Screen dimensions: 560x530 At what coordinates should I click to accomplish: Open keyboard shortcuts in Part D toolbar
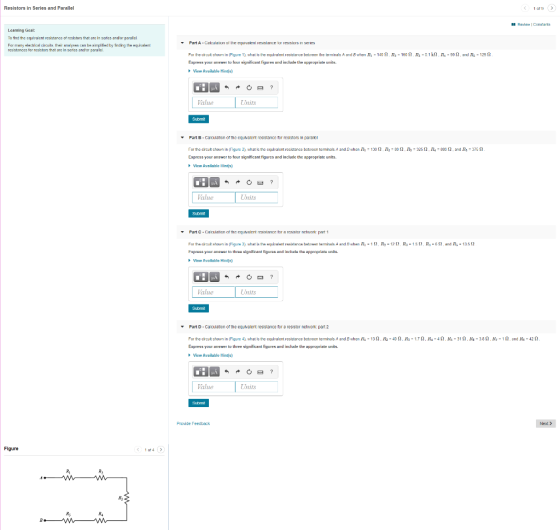coord(260,372)
